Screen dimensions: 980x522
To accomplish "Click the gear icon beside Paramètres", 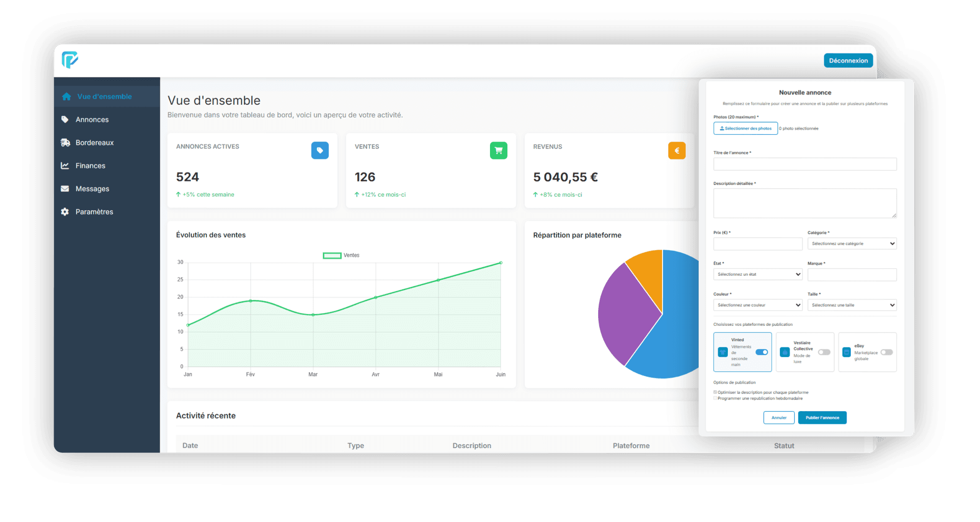I will [65, 211].
